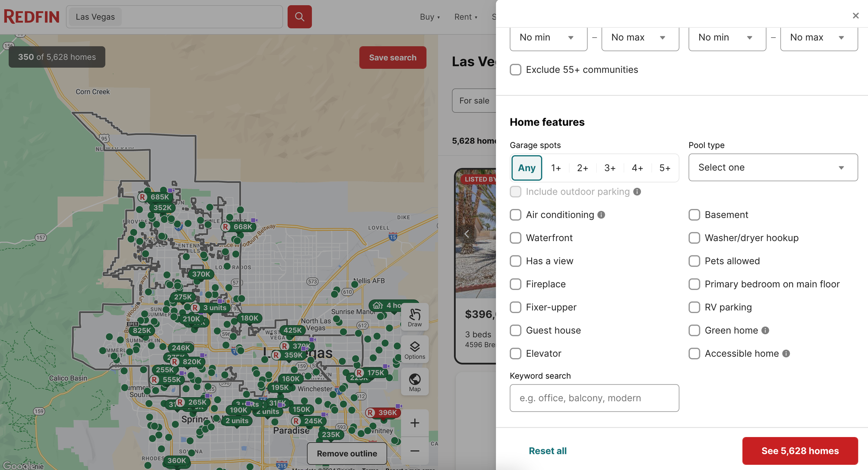Click the Save search button

393,58
